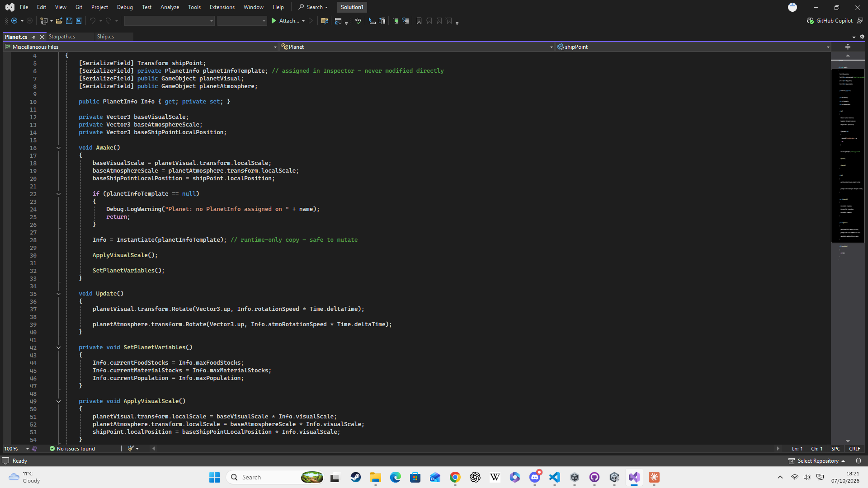Viewport: 868px width, 488px height.
Task: Open GitHub Copilot in the toolbar
Action: tap(830, 21)
